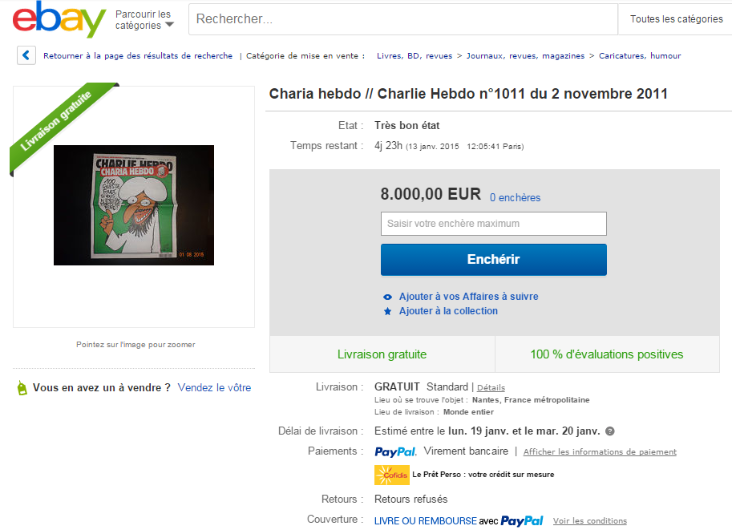Click the blue back arrow icon
Viewport: 732px width, 530px height.
point(26,55)
